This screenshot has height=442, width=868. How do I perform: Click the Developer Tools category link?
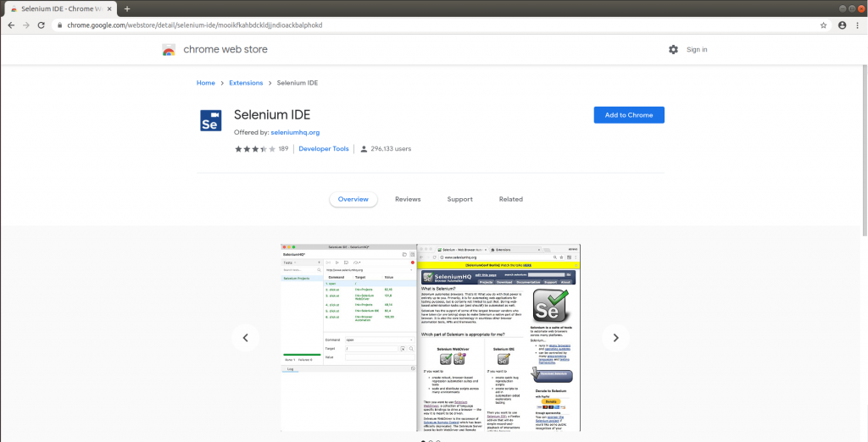pos(323,149)
